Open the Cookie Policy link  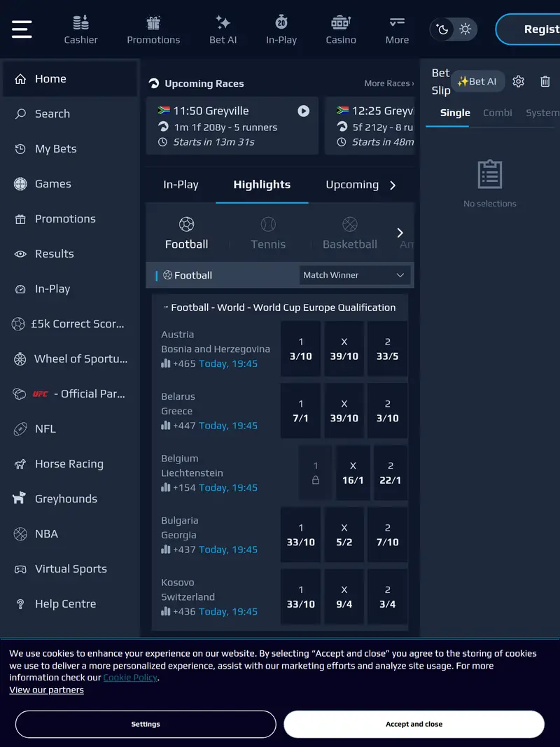coord(130,677)
